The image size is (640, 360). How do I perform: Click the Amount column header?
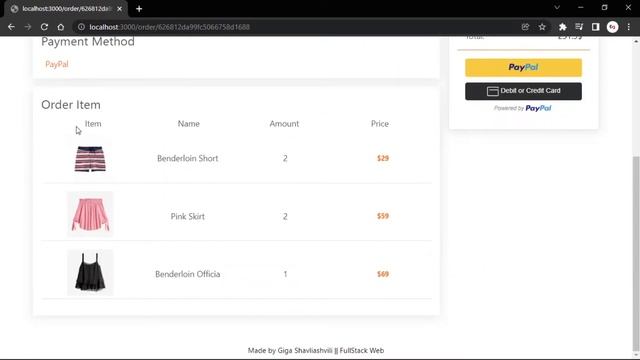pyautogui.click(x=284, y=124)
